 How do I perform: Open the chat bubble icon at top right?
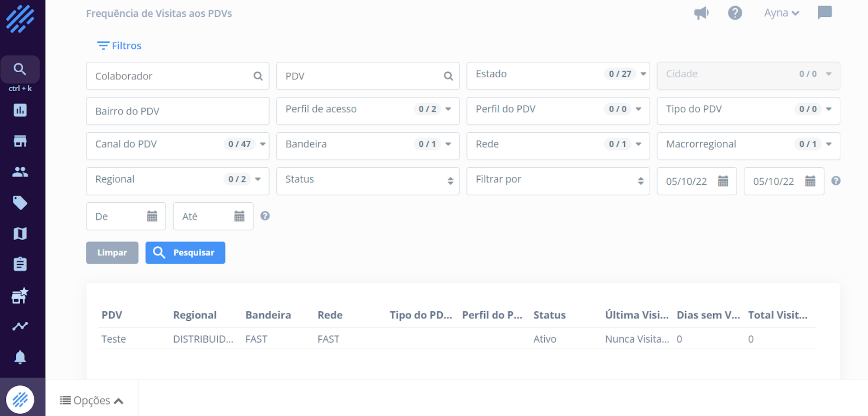pos(824,13)
